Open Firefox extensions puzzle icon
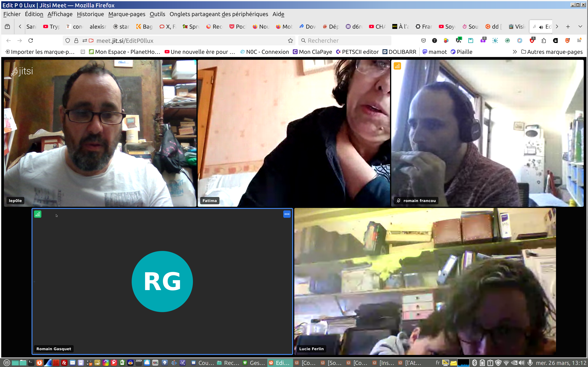 pos(544,41)
